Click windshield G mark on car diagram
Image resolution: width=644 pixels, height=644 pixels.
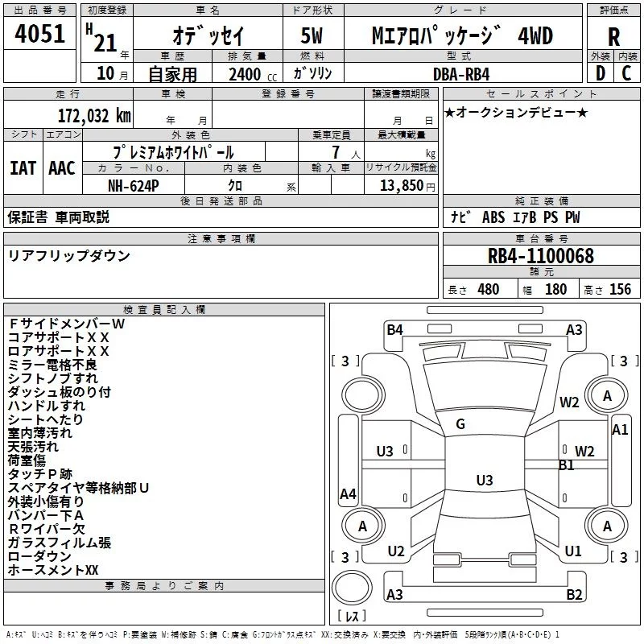point(460,424)
